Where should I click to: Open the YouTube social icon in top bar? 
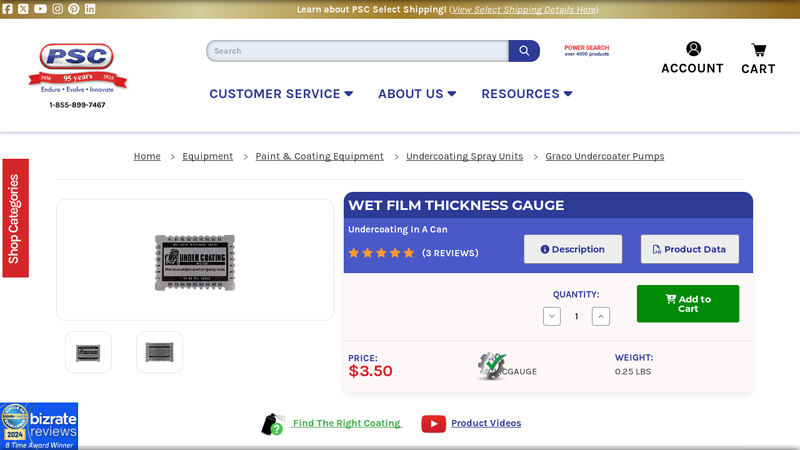(40, 9)
